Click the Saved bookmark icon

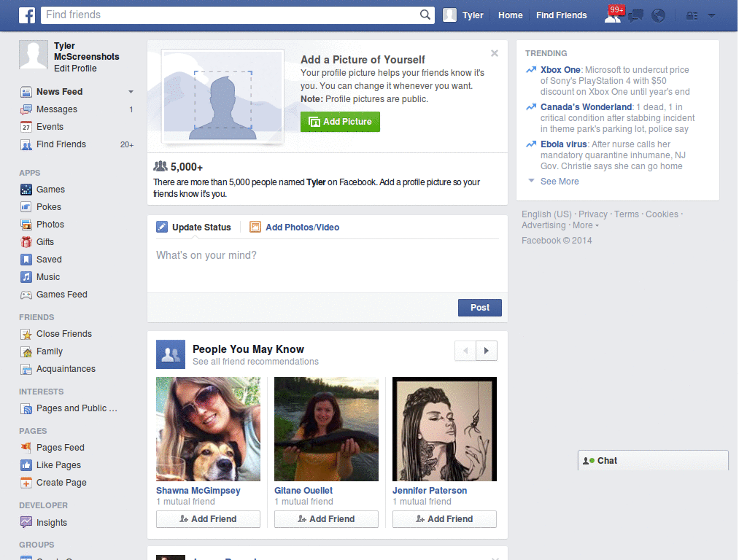click(26, 260)
